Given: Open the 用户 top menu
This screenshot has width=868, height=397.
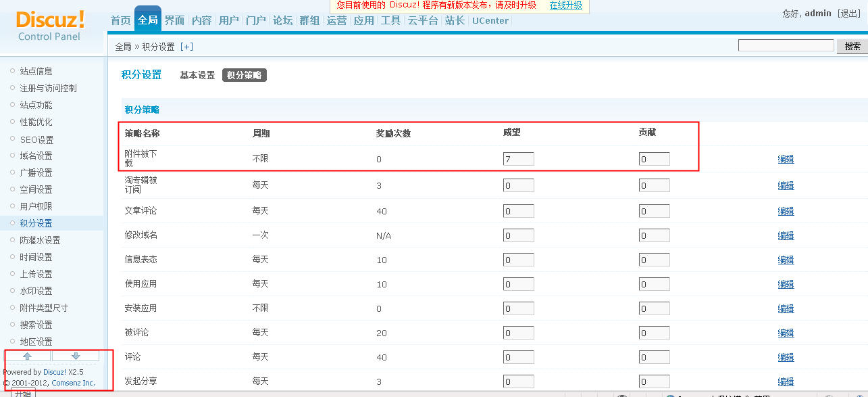Looking at the screenshot, I should click(228, 20).
